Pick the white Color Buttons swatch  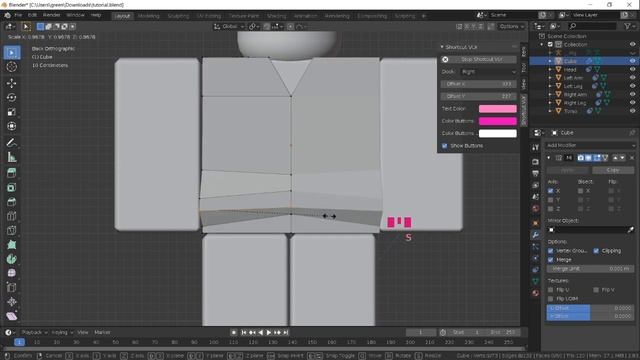[x=498, y=133]
